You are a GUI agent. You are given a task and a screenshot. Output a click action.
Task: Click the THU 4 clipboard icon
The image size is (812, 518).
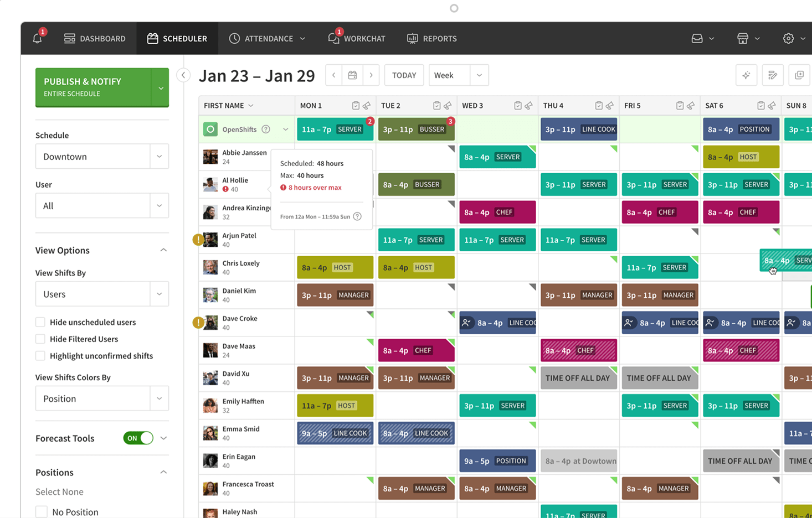pos(599,106)
